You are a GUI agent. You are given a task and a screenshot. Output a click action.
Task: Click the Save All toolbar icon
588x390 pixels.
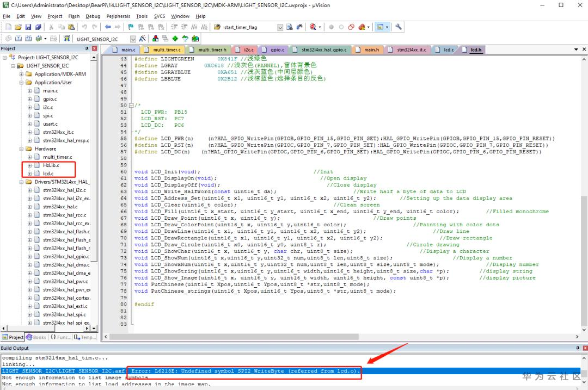tap(37, 27)
